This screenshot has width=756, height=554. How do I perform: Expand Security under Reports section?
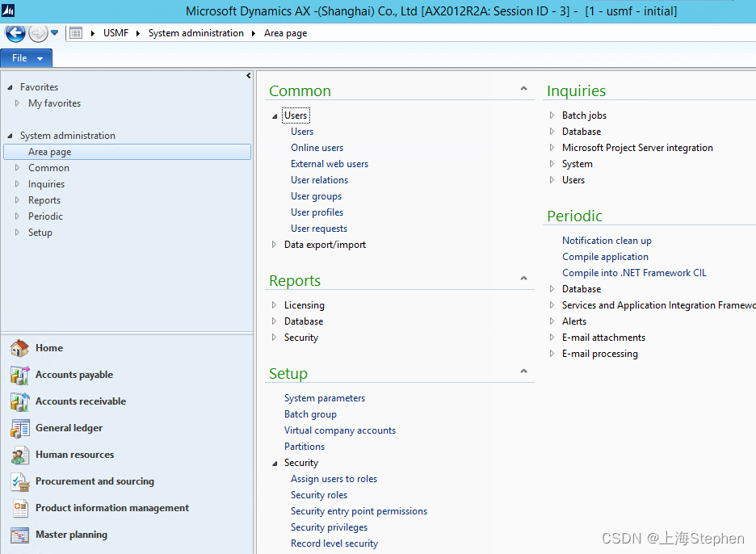tap(274, 337)
